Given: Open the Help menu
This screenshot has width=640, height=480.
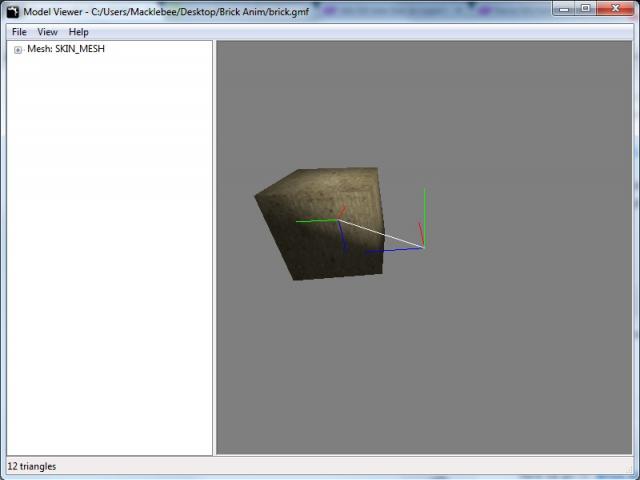Looking at the screenshot, I should coord(78,32).
